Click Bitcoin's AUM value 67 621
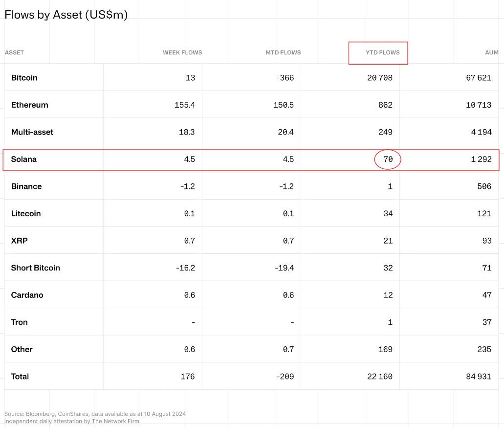This screenshot has width=504, height=428. click(x=479, y=78)
